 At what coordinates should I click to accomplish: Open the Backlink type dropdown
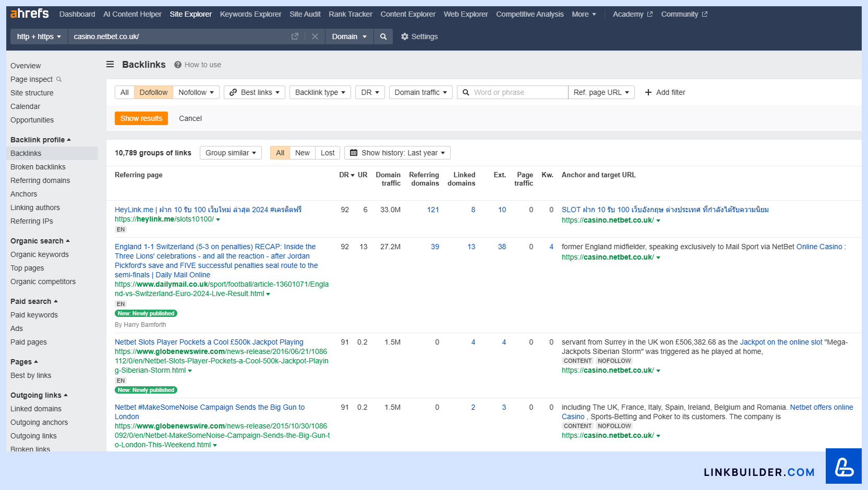tap(320, 92)
